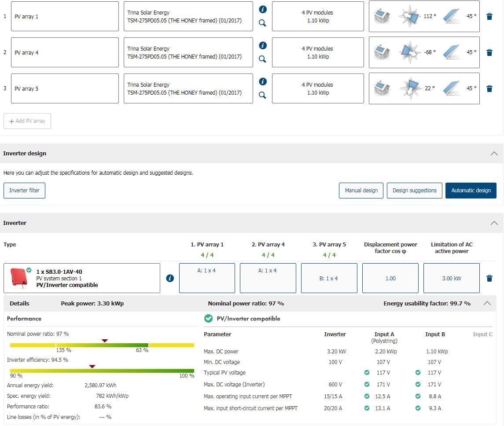The height and width of the screenshot is (426, 504).
Task: Remove the SB3.0-1AV-40 inverter via trash icon
Action: pyautogui.click(x=489, y=278)
